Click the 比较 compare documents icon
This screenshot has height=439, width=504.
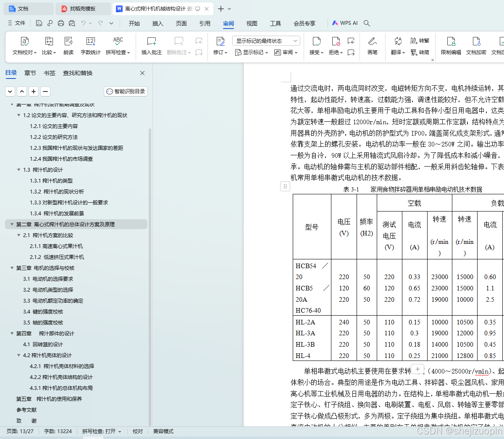click(49, 45)
